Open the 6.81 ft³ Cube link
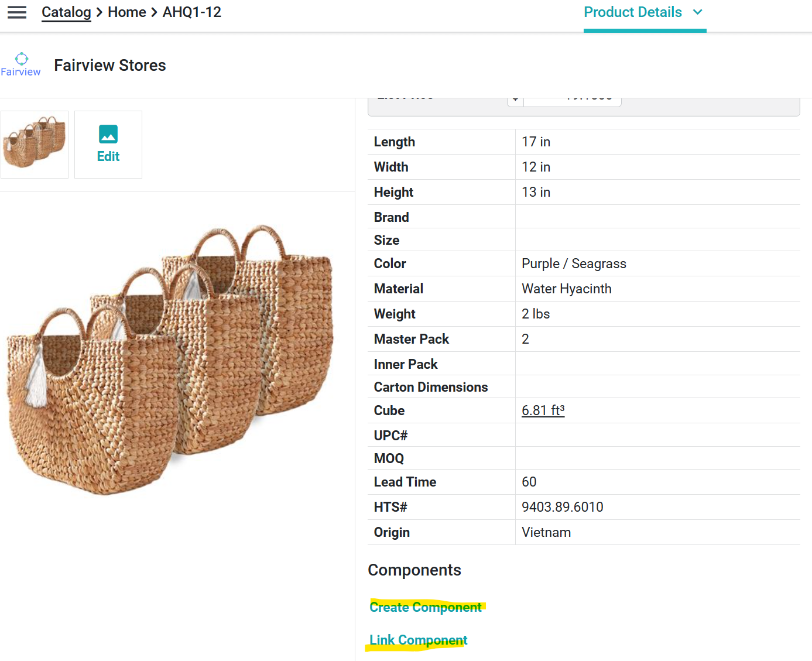Screen dimensions: 812x661 coord(543,410)
